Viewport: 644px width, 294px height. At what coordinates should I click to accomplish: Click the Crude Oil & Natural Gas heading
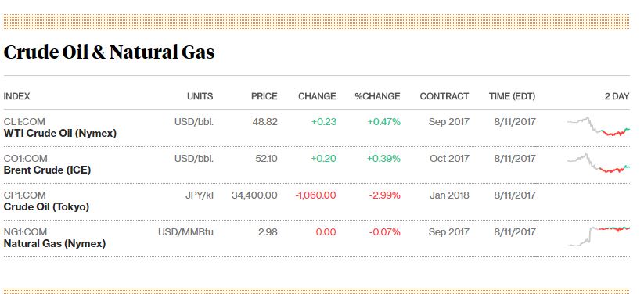pyautogui.click(x=109, y=52)
